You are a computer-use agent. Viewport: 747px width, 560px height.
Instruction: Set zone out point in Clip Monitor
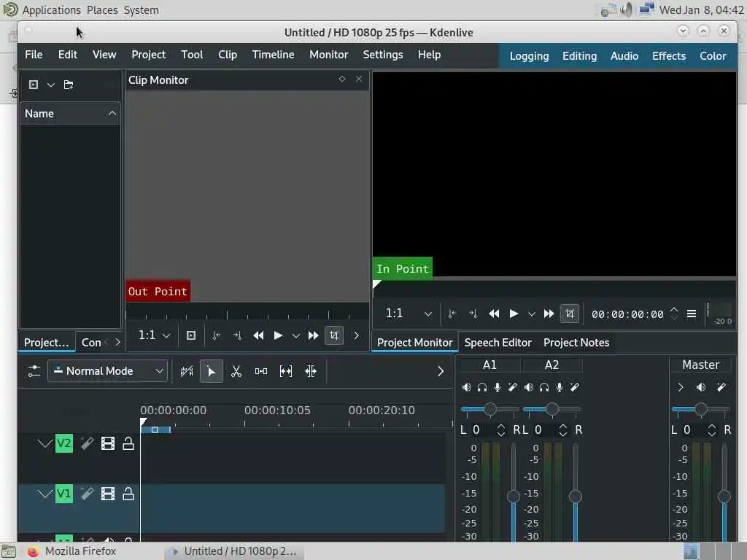tap(237, 335)
